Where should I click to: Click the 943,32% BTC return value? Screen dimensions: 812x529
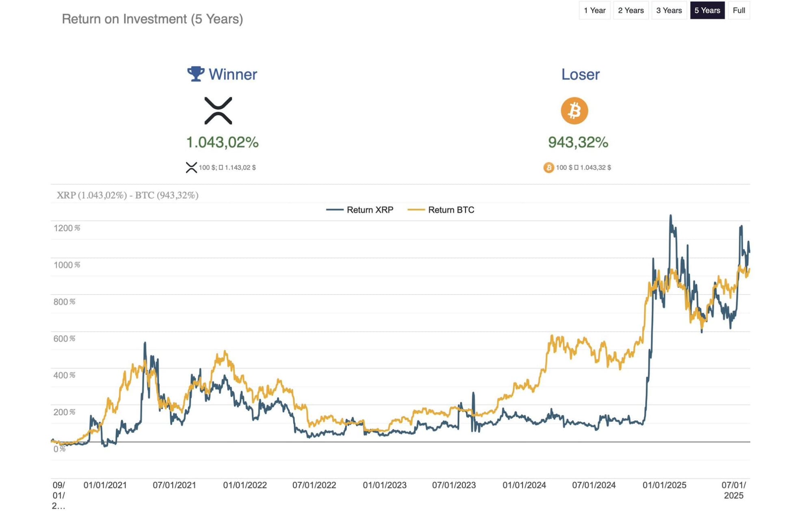pyautogui.click(x=578, y=142)
